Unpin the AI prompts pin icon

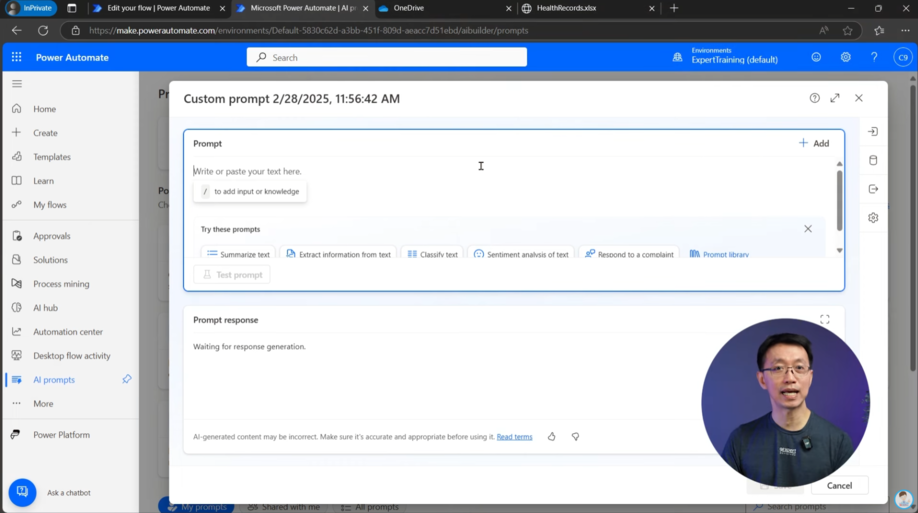[126, 379]
